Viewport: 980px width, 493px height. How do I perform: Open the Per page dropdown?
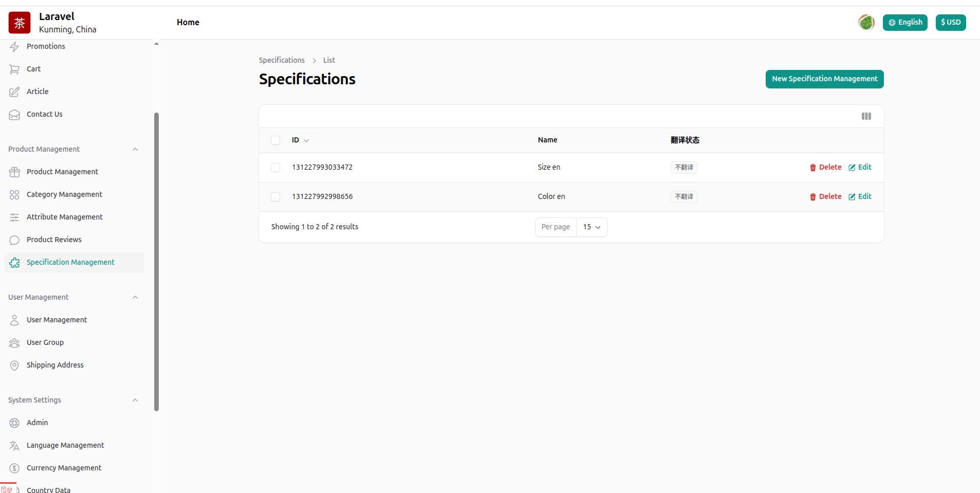tap(591, 227)
